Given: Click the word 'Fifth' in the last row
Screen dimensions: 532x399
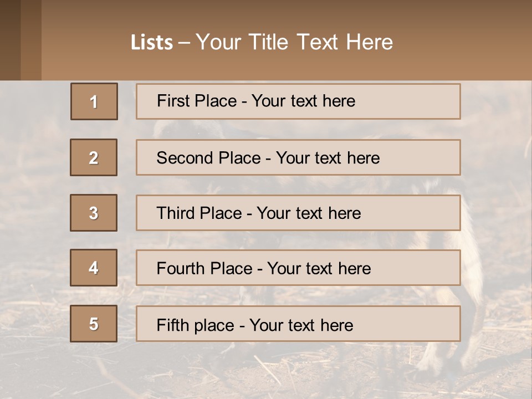Looking at the screenshot, I should click(x=172, y=325).
